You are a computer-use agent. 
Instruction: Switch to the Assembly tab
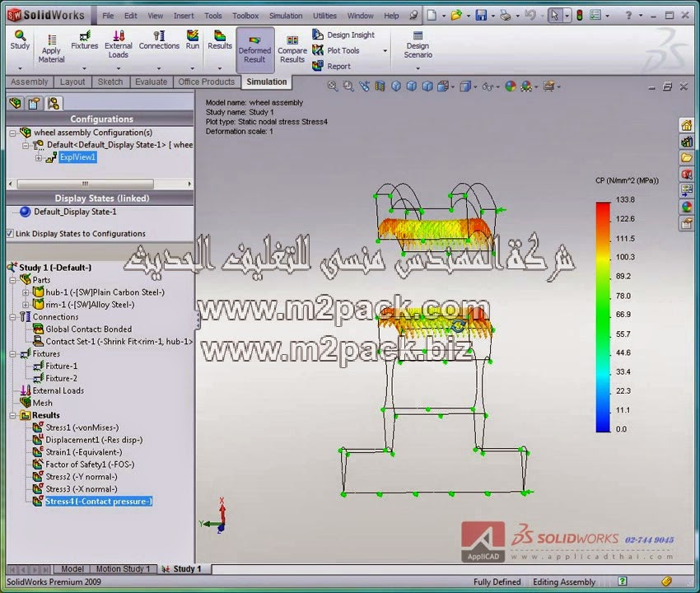coord(30,82)
